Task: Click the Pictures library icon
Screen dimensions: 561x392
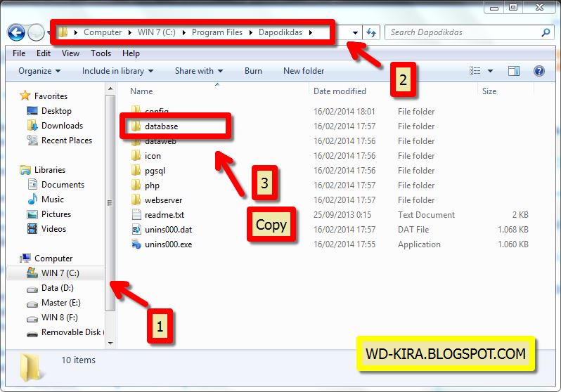Action: [x=32, y=214]
